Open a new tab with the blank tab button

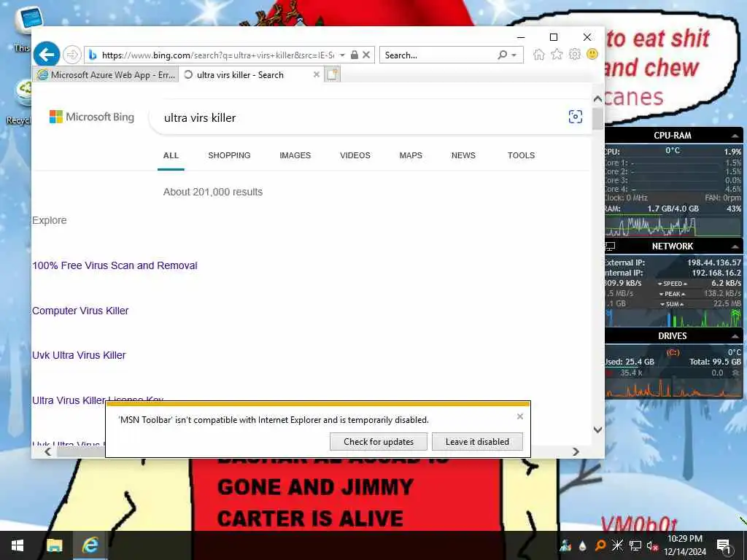[x=333, y=74]
